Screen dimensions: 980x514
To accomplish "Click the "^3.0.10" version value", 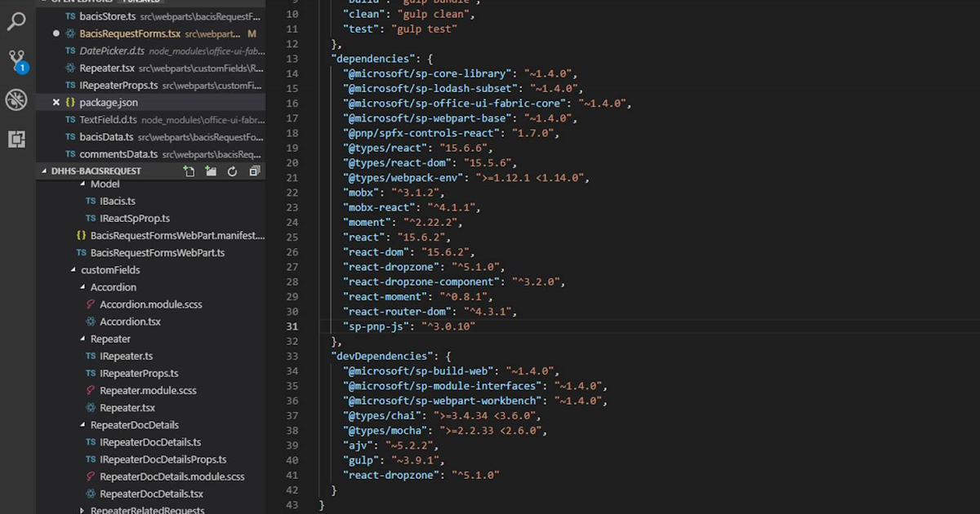I will 448,326.
